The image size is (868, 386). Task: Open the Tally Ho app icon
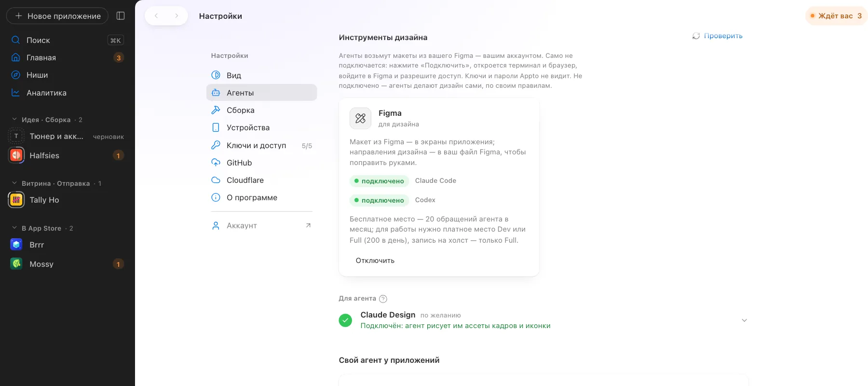point(16,200)
